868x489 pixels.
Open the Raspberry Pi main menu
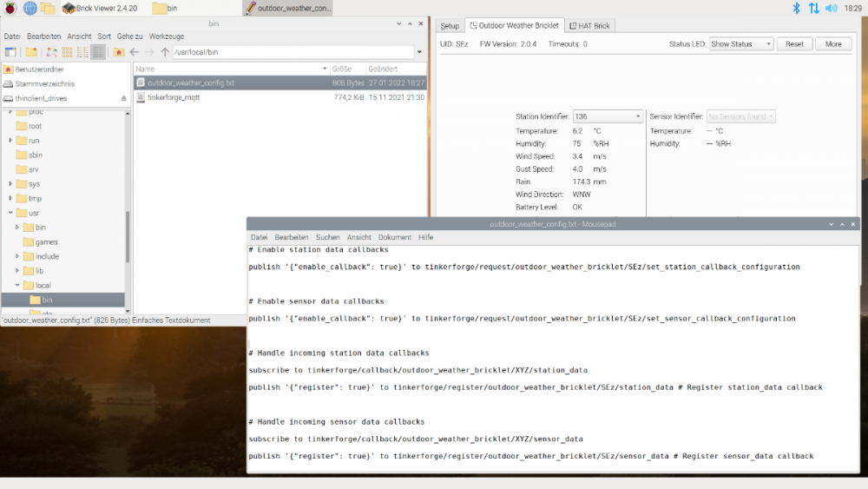(10, 8)
